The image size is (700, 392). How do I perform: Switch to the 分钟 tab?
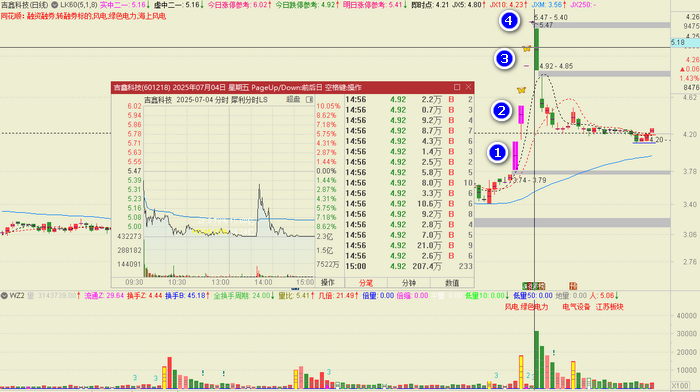[409, 283]
